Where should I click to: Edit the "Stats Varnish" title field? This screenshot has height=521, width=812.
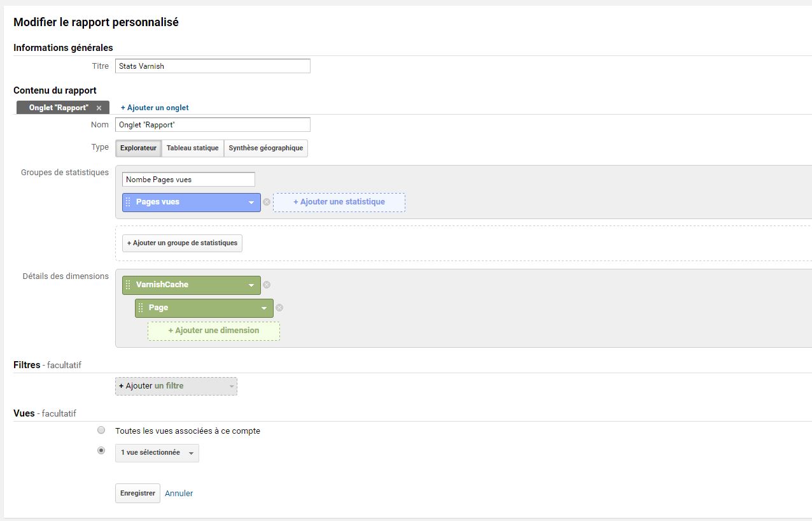[x=212, y=66]
